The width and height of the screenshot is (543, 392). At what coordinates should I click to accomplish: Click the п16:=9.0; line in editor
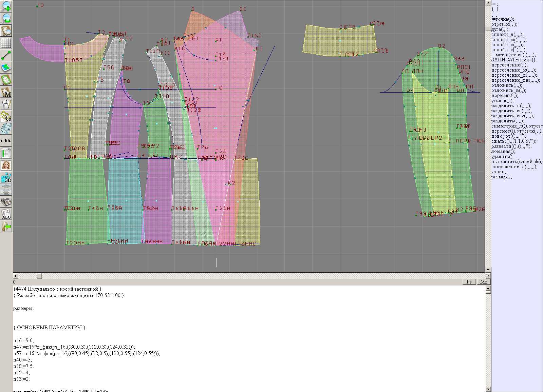point(24,340)
